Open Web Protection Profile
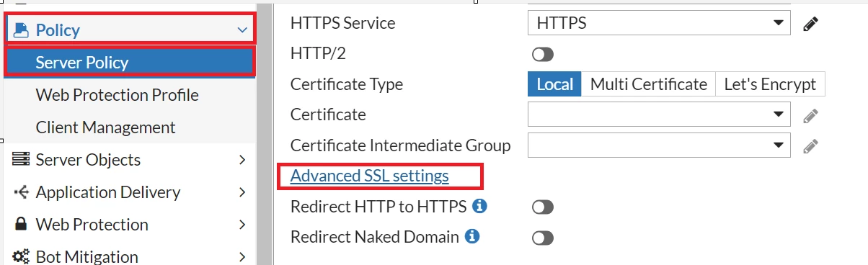This screenshot has height=265, width=868. (118, 94)
